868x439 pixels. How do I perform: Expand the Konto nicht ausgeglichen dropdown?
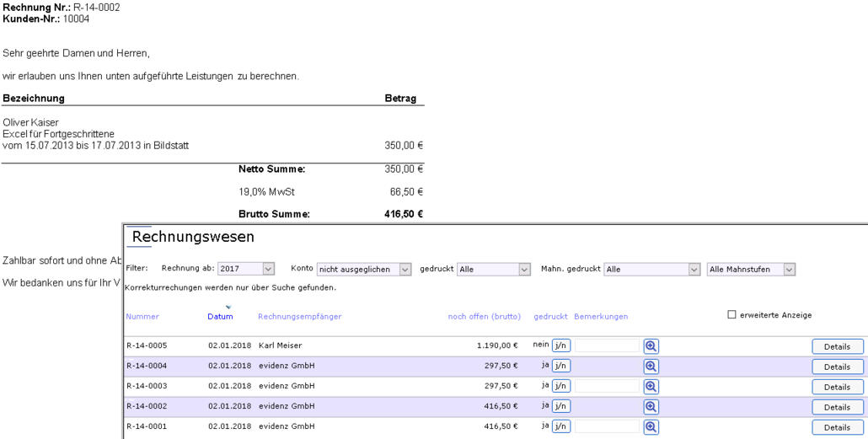coord(363,269)
